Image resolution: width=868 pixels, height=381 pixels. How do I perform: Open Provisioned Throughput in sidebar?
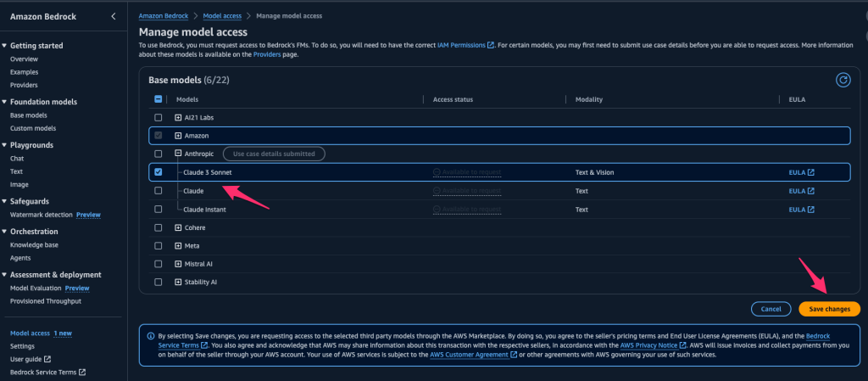(46, 301)
